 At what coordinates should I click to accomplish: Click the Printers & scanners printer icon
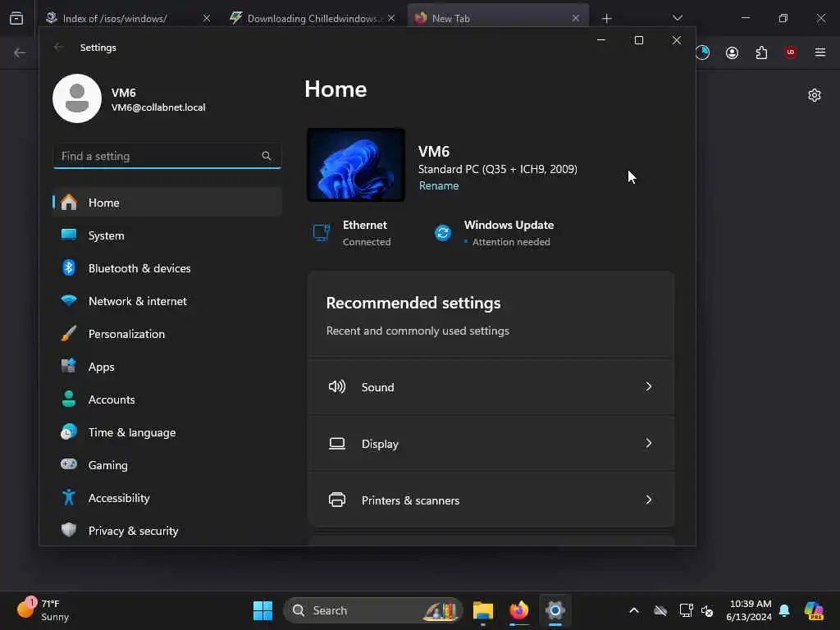tap(337, 500)
